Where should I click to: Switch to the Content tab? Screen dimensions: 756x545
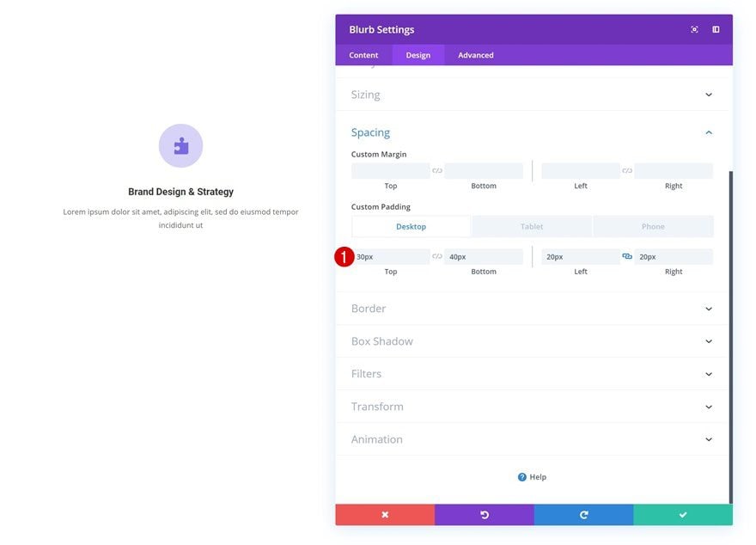tap(363, 55)
